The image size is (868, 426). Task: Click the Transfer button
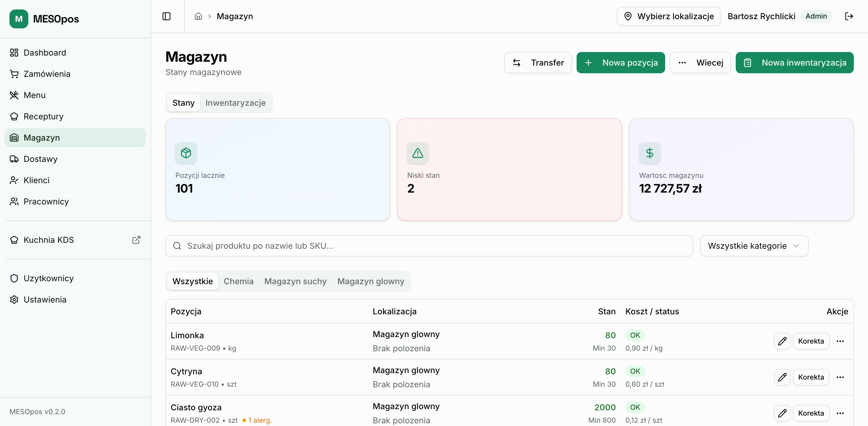pos(538,63)
